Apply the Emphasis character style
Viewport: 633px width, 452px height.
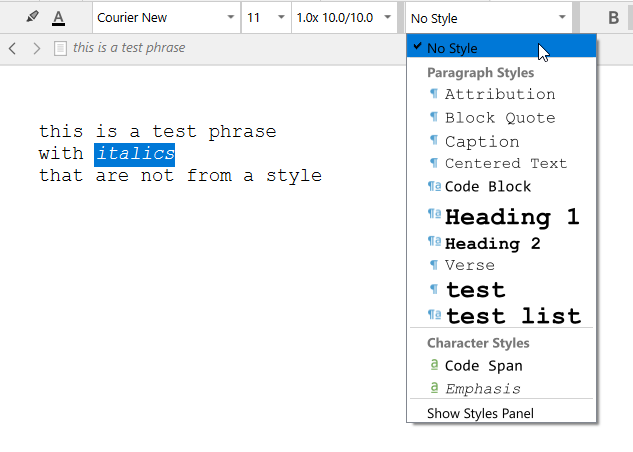click(482, 389)
